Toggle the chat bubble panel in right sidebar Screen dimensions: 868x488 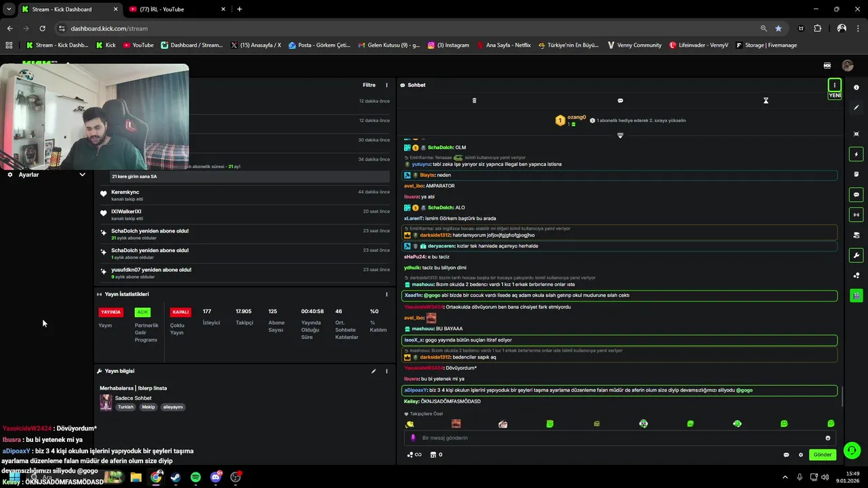(856, 195)
